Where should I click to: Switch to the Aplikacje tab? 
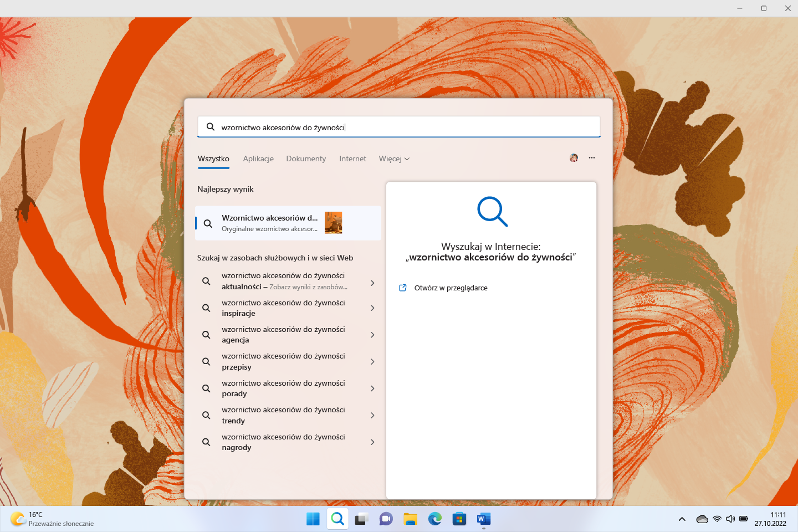[258, 159]
